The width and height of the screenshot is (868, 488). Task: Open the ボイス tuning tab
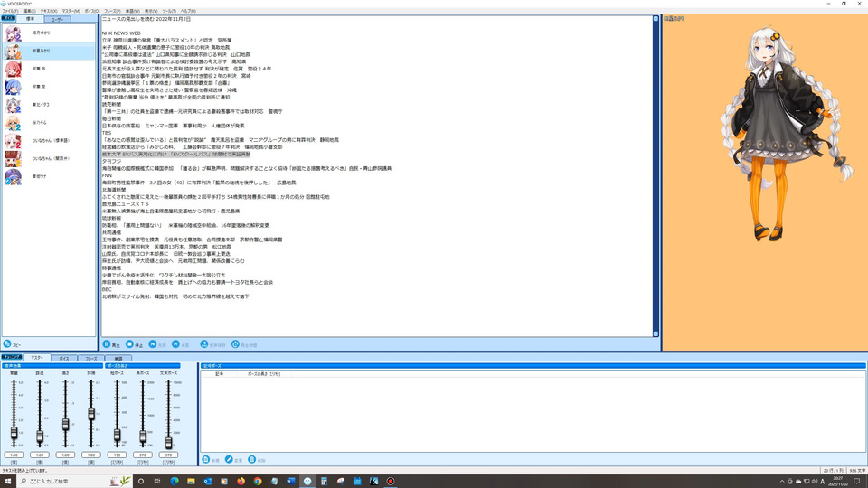(x=63, y=359)
